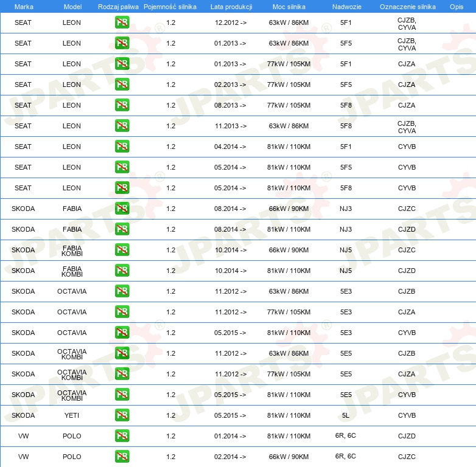Click the Oznaczenie silnika column header
The width and height of the screenshot is (476, 467).
(408, 7)
